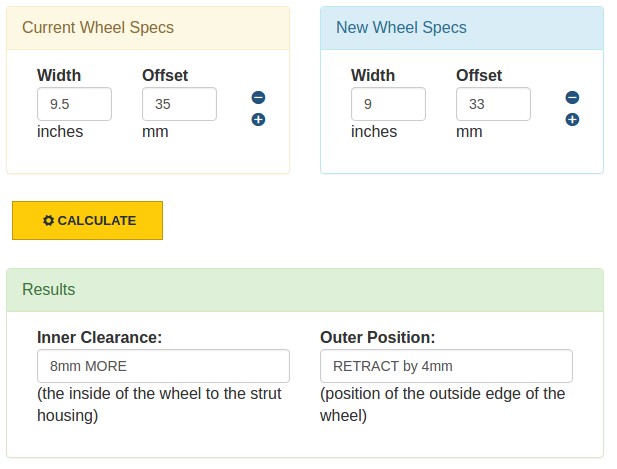Viewport: 617px width, 469px height.
Task: Focus the current wheel Width field showing 9.5
Action: 74,104
